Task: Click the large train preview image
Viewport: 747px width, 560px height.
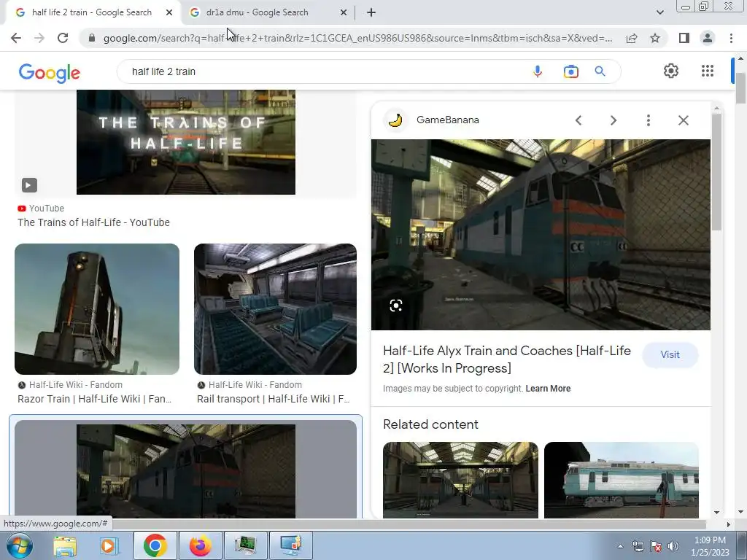Action: tap(541, 235)
